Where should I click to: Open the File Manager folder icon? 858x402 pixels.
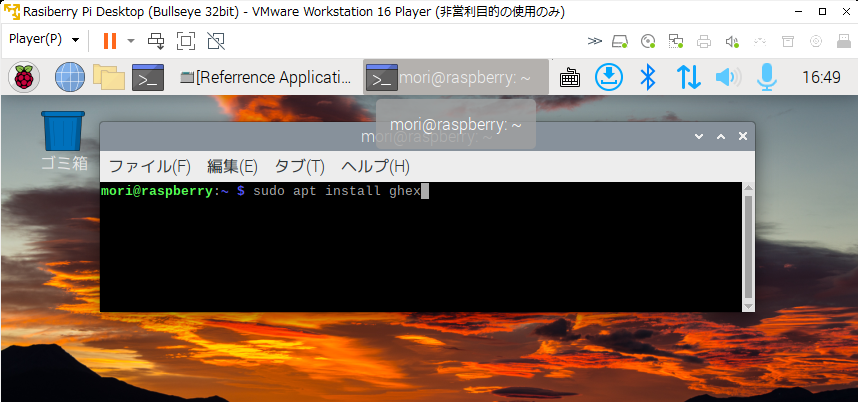coord(108,77)
